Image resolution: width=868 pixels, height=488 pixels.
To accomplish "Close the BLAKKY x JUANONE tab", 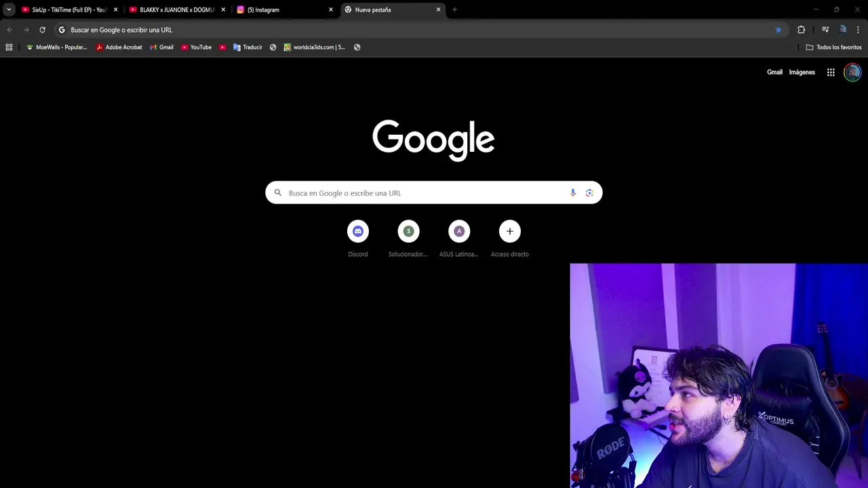I will point(223,9).
